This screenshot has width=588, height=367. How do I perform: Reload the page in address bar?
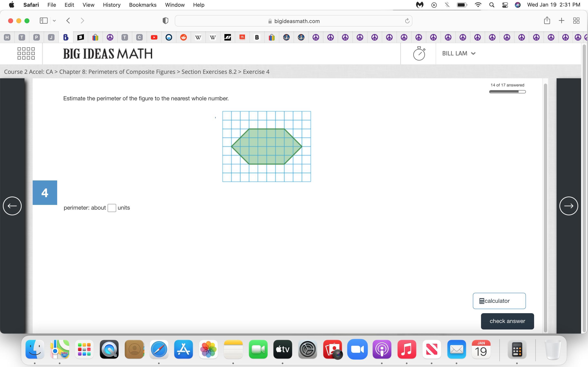pos(407,21)
